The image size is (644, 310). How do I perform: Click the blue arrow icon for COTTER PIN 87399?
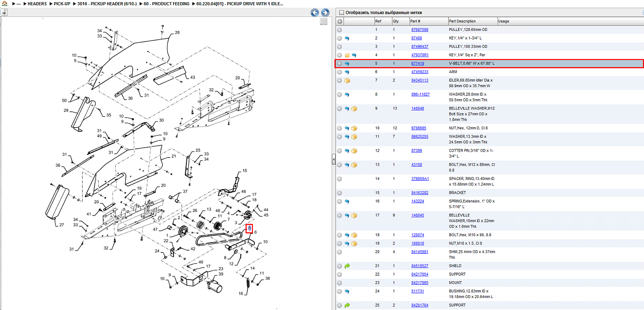point(347,151)
